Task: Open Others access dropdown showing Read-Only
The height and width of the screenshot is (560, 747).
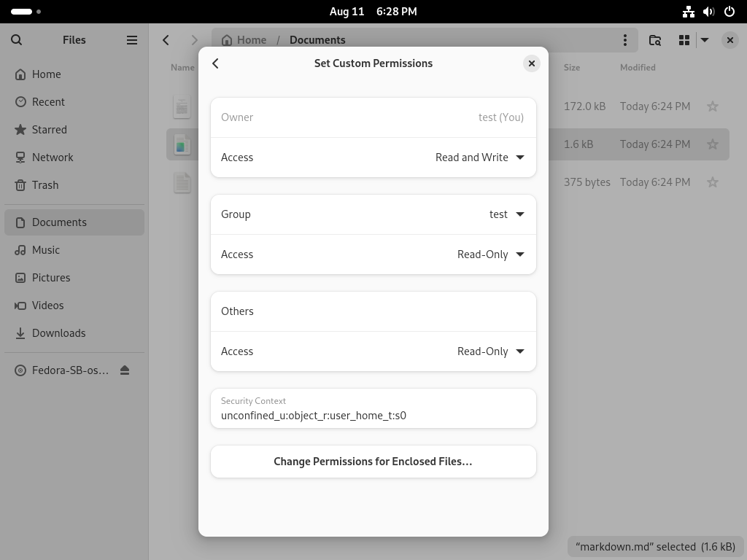Action: point(373,351)
